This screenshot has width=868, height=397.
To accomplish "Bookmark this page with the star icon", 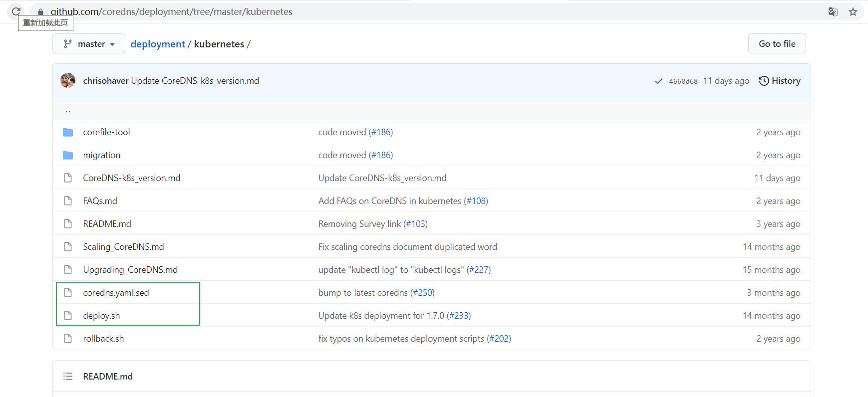I will point(853,11).
